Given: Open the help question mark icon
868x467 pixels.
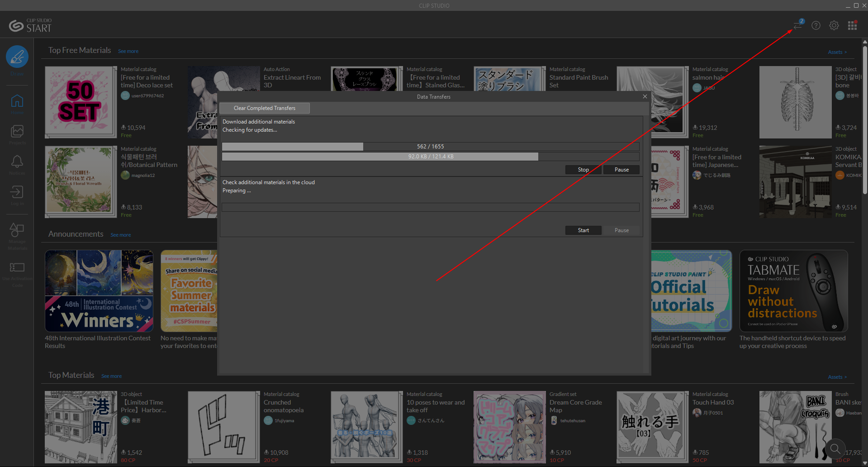Looking at the screenshot, I should (816, 25).
